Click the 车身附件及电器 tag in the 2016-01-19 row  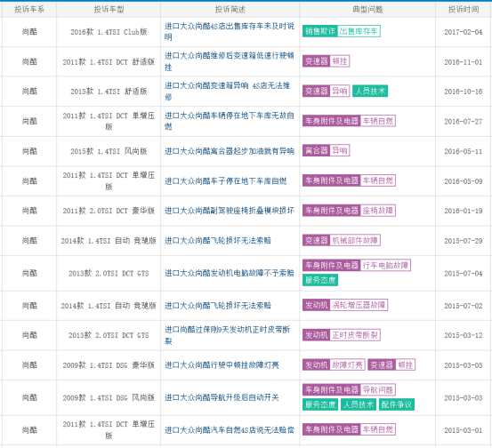point(332,211)
